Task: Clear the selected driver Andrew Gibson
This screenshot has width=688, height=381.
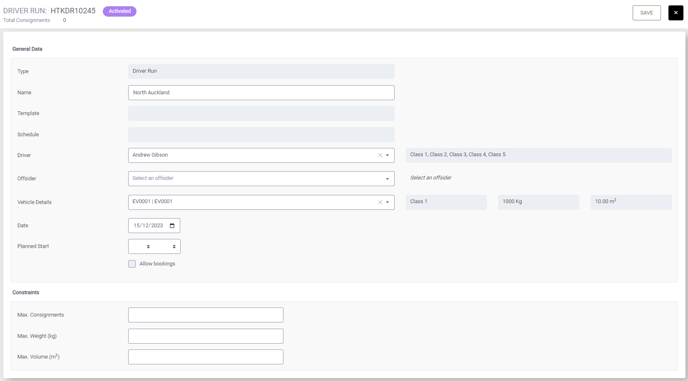Action: point(380,155)
